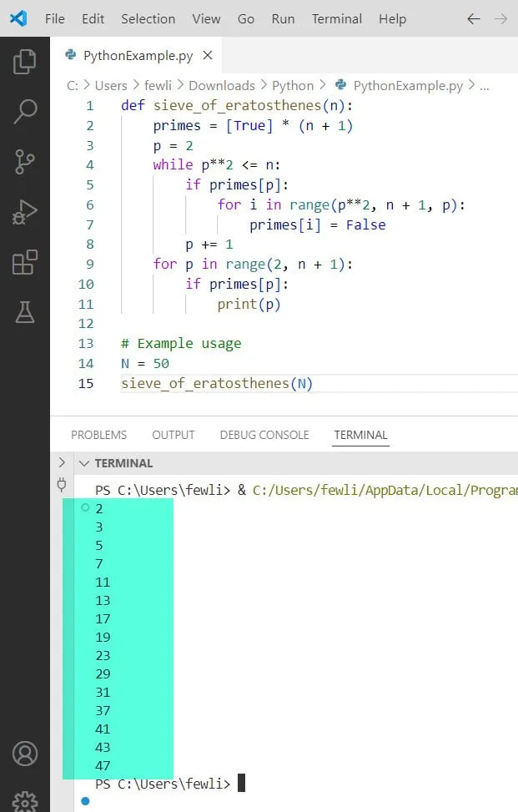Click the navigate back arrow
Viewport: 518px width, 812px height.
point(474,18)
